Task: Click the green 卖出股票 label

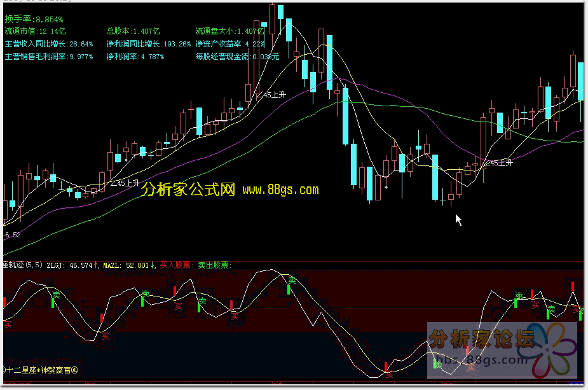Action: pos(213,265)
